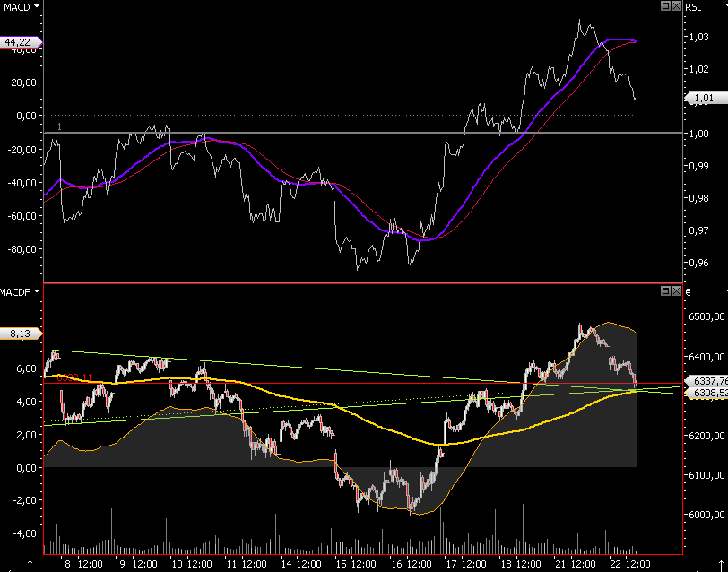
Task: Click the date label 22 on time axis
Action: 616,564
